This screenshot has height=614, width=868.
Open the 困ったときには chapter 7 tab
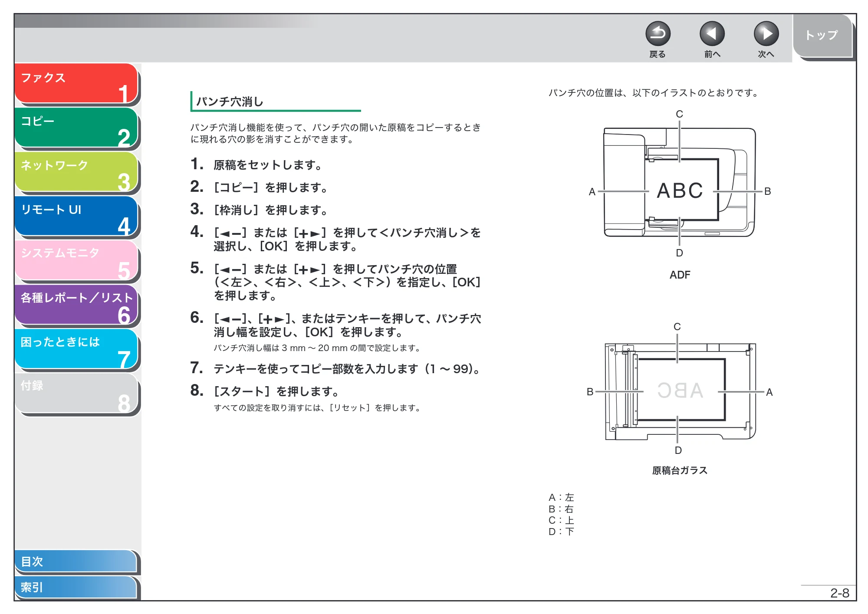tap(76, 349)
